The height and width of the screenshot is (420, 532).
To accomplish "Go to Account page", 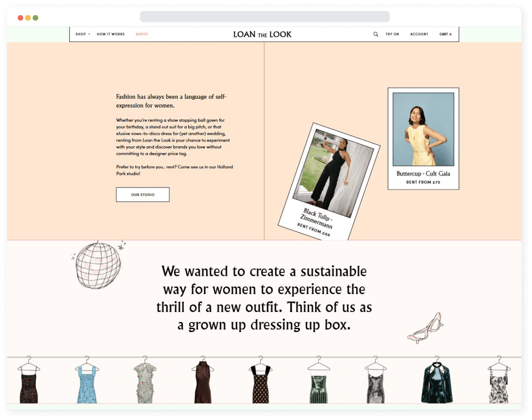I will click(x=419, y=34).
